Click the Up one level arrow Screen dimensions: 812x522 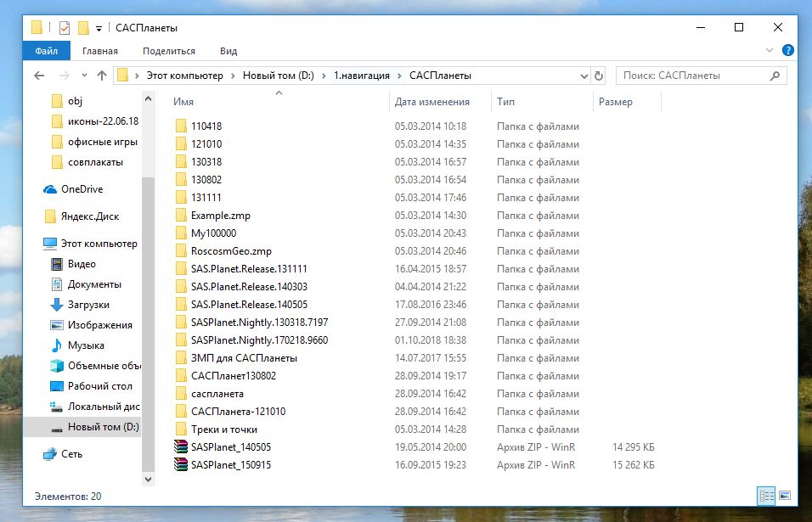(x=102, y=76)
